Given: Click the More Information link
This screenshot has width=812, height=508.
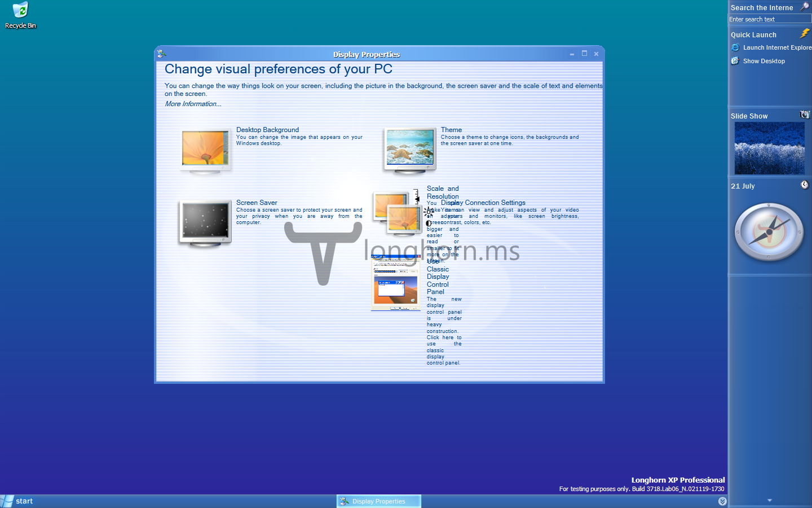Looking at the screenshot, I should [193, 104].
